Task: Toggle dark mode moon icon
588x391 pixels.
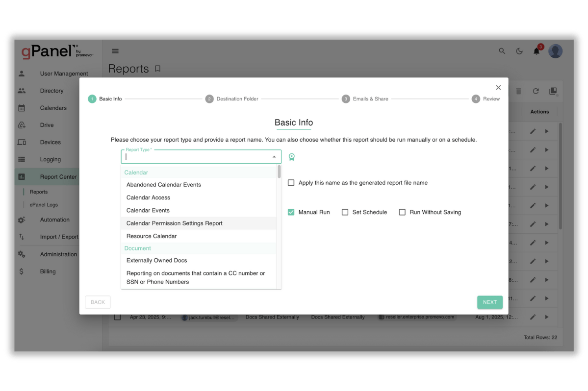Action: pos(519,51)
